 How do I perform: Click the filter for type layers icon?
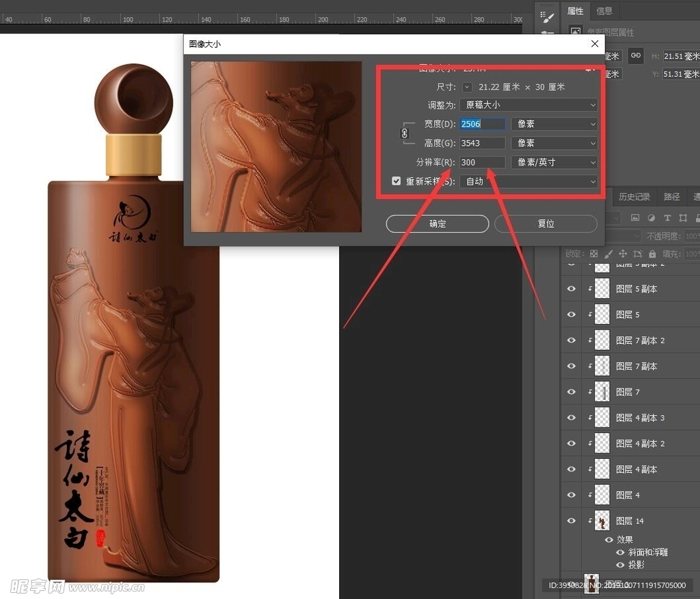[668, 217]
